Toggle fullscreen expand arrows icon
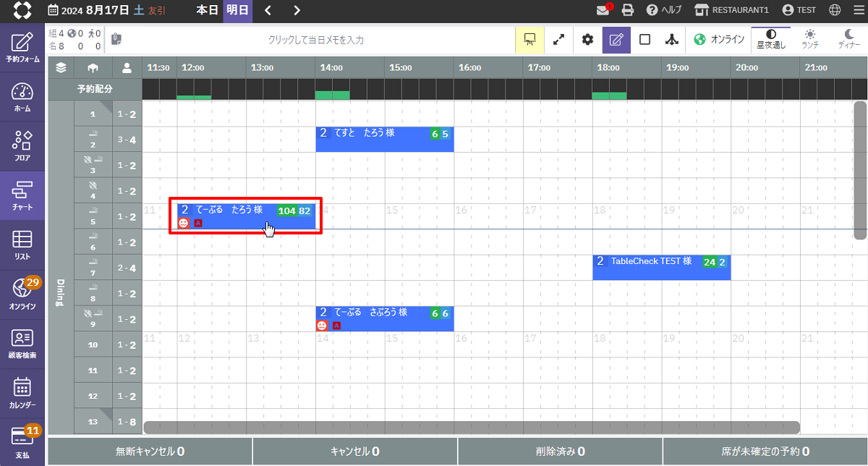 [558, 40]
